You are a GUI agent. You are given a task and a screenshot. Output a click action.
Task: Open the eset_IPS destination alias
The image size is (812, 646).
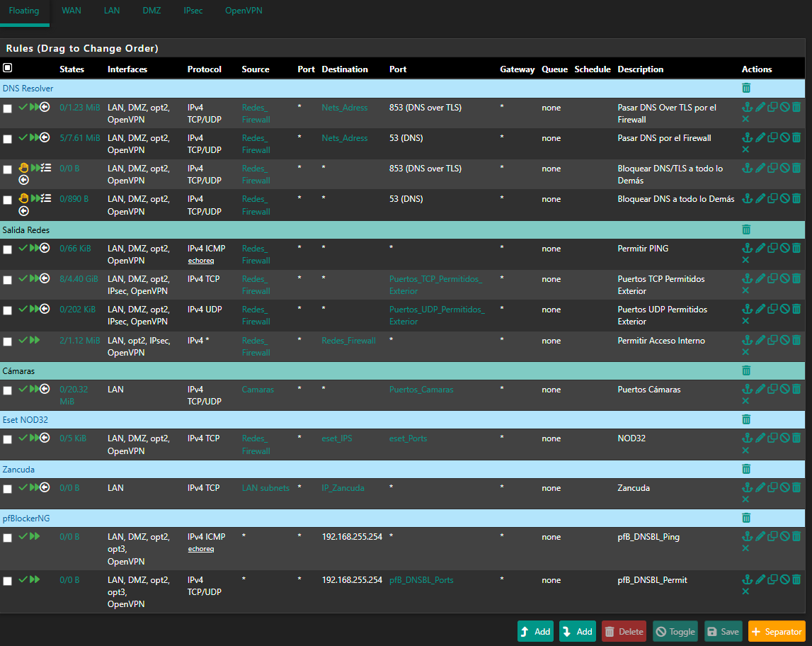click(336, 438)
